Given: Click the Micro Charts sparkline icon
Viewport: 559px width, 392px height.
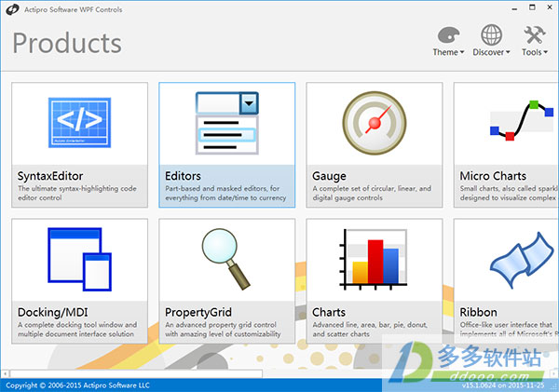Looking at the screenshot, I should [x=522, y=121].
